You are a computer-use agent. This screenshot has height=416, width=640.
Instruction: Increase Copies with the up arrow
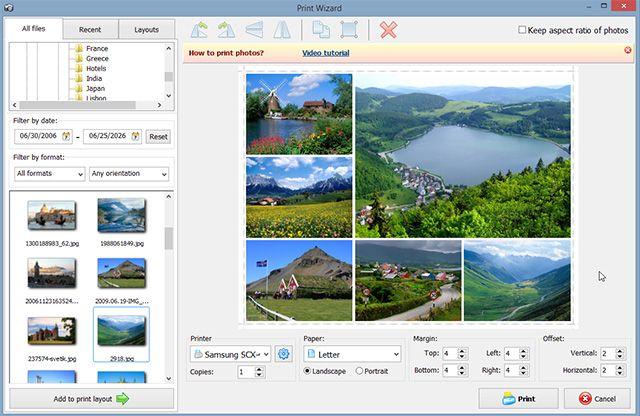(259, 369)
